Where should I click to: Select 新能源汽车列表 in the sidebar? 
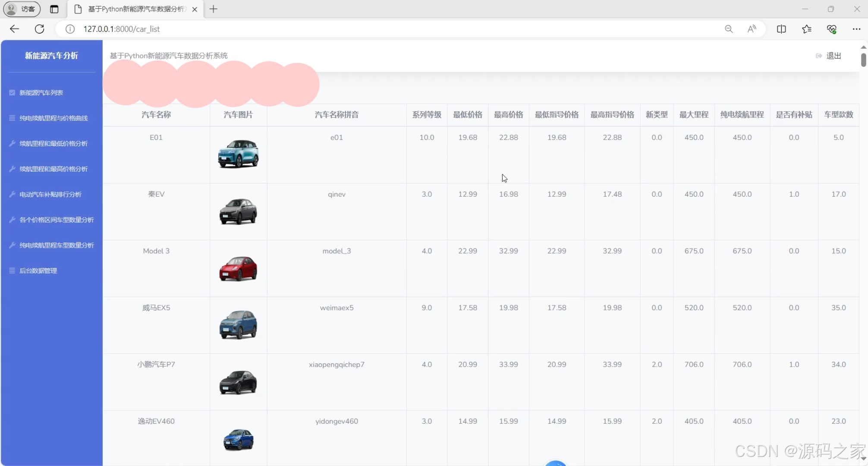pyautogui.click(x=41, y=93)
